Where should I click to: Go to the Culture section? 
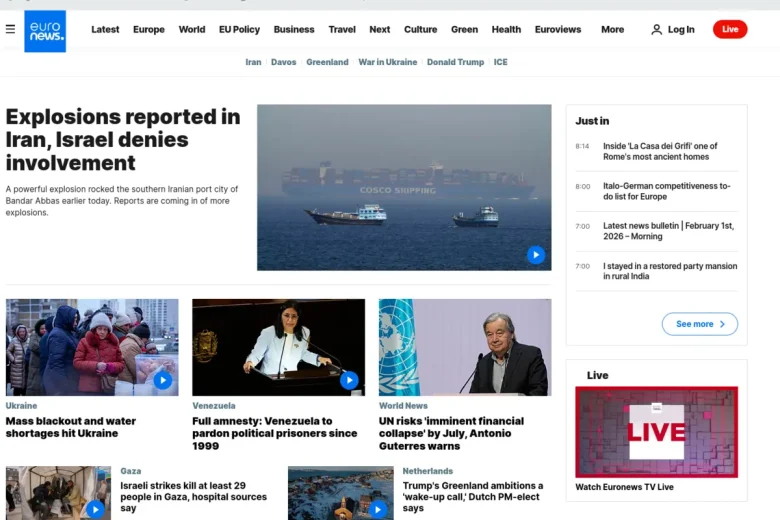coord(420,29)
